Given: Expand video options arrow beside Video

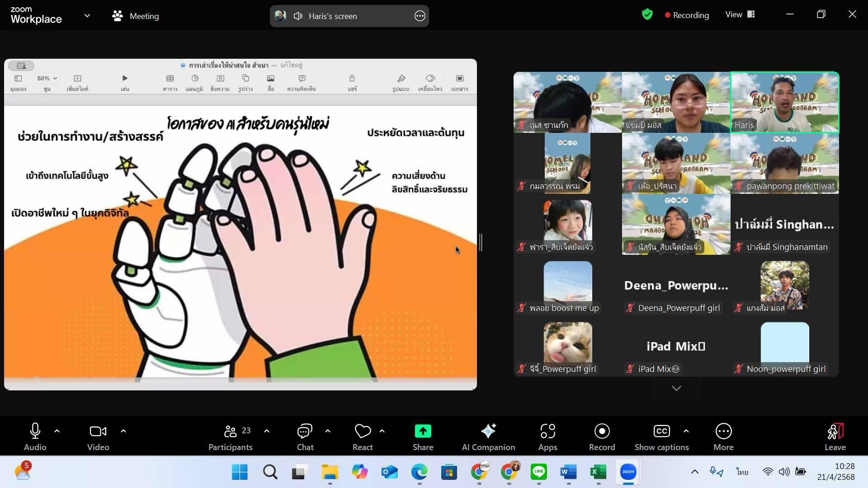Looking at the screenshot, I should pyautogui.click(x=123, y=431).
